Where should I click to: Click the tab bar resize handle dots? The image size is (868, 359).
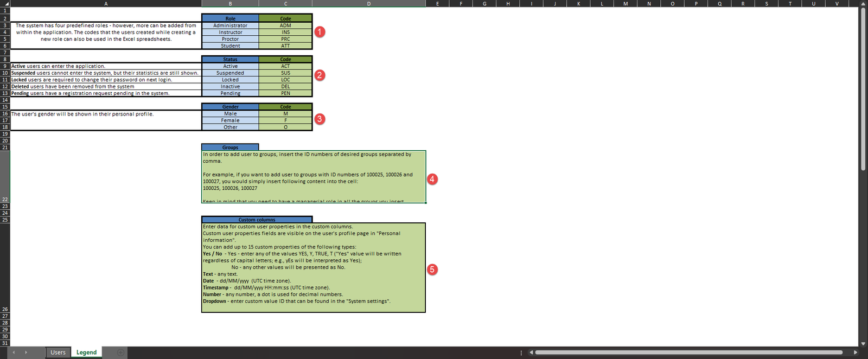pos(521,352)
